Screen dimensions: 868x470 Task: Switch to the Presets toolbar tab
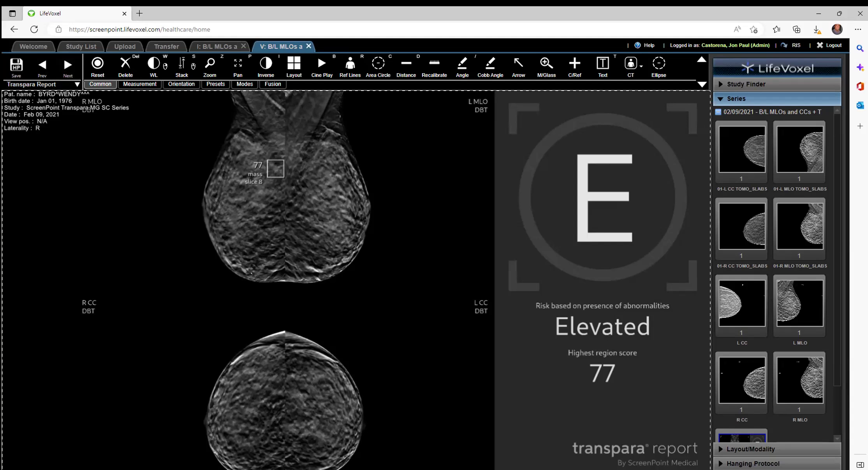(x=215, y=84)
